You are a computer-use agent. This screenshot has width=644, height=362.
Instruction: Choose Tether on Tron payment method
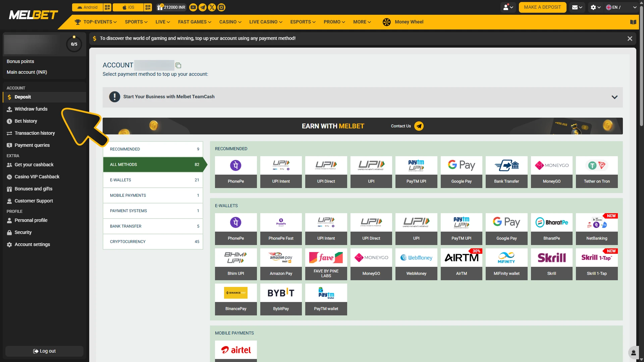click(x=597, y=172)
